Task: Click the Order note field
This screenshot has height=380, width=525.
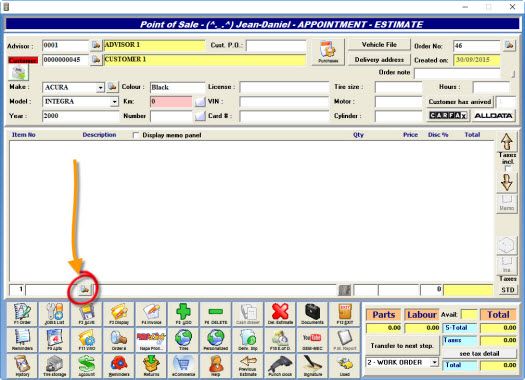Action: [457, 73]
